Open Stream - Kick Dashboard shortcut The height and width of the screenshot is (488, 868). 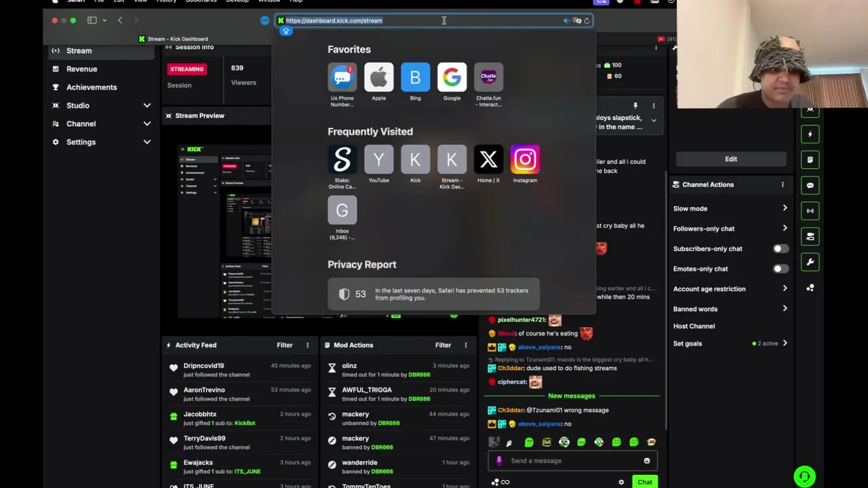(x=452, y=160)
